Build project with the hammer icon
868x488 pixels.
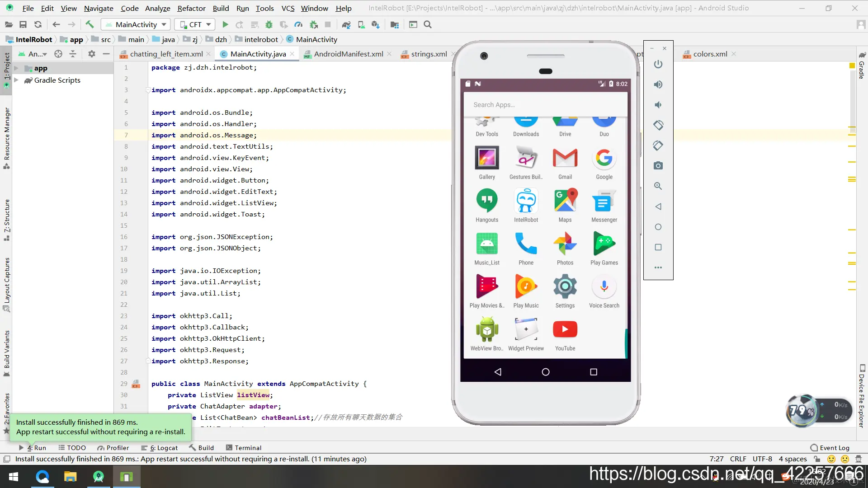[x=90, y=25]
